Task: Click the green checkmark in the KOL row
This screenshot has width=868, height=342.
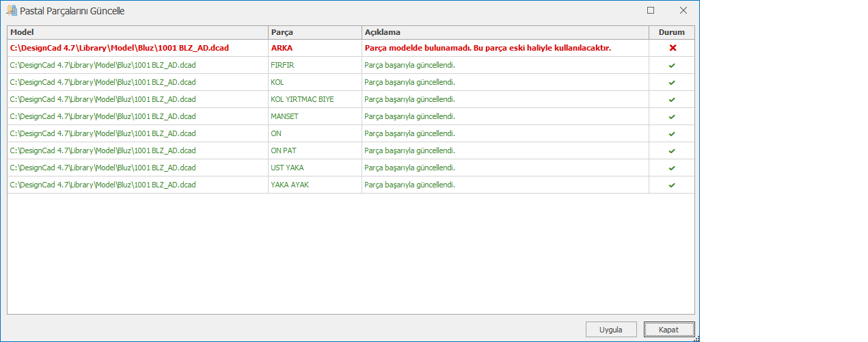Action: pos(672,83)
